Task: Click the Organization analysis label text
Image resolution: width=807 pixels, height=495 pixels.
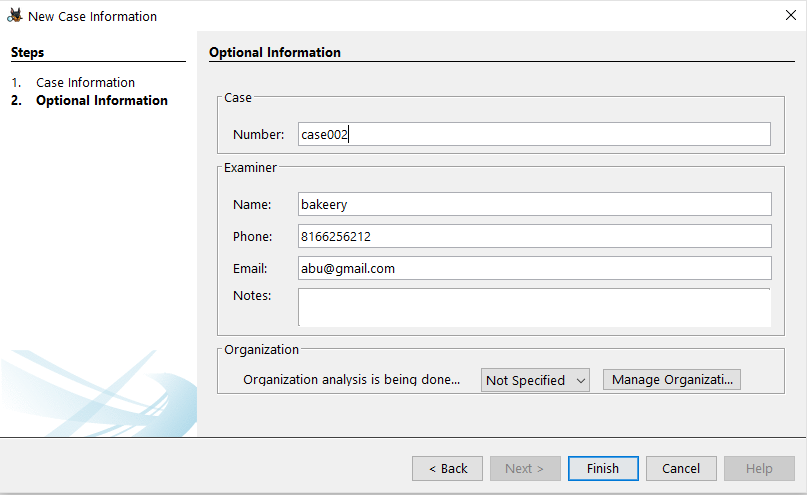Action: click(x=352, y=380)
